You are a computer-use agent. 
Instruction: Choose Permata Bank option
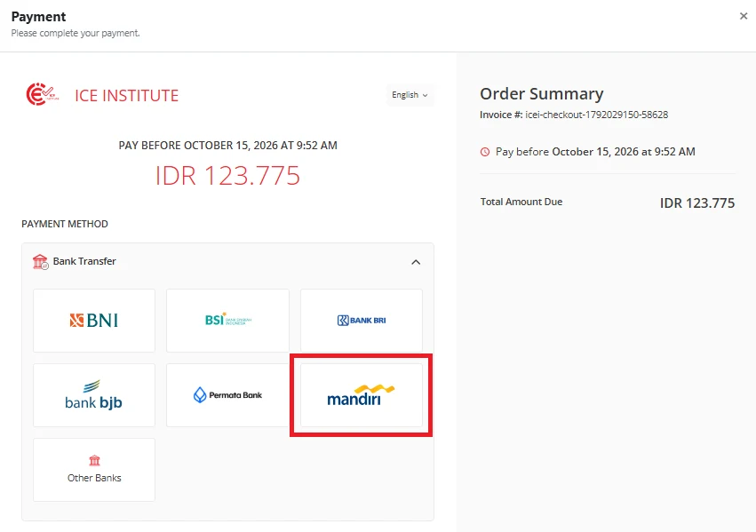pyautogui.click(x=227, y=395)
